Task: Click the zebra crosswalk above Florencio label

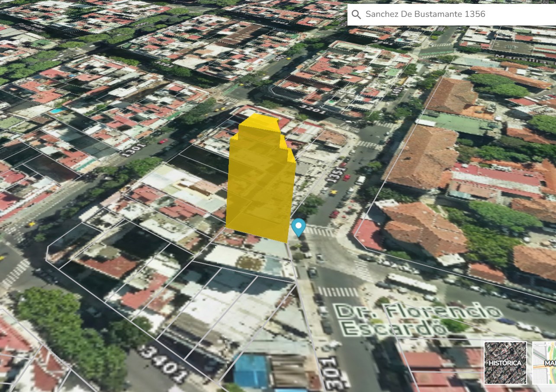Action: 337,292
